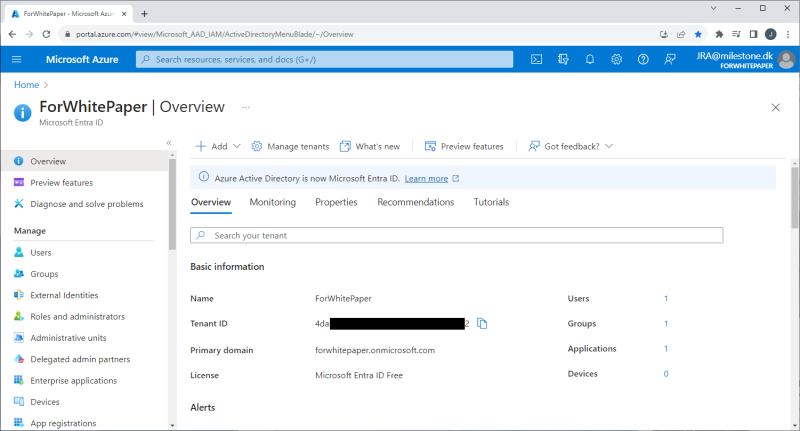Open the portal settings gear icon
The height and width of the screenshot is (431, 800).
(x=617, y=59)
